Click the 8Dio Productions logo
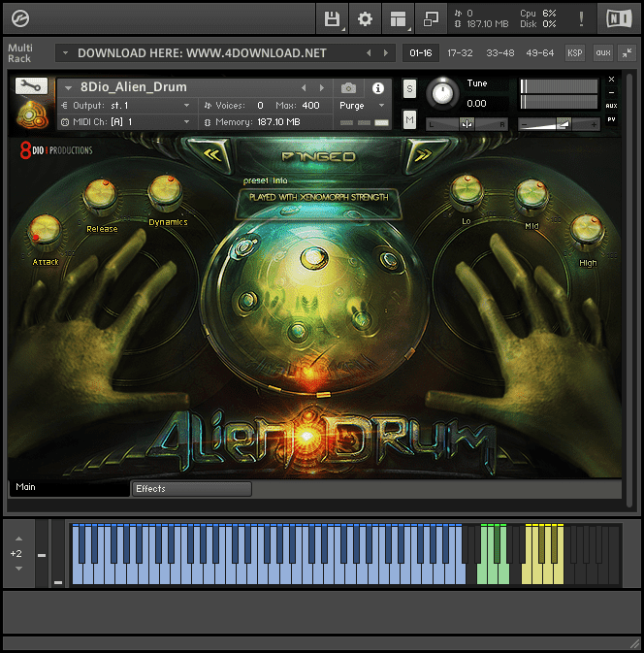 pyautogui.click(x=56, y=150)
